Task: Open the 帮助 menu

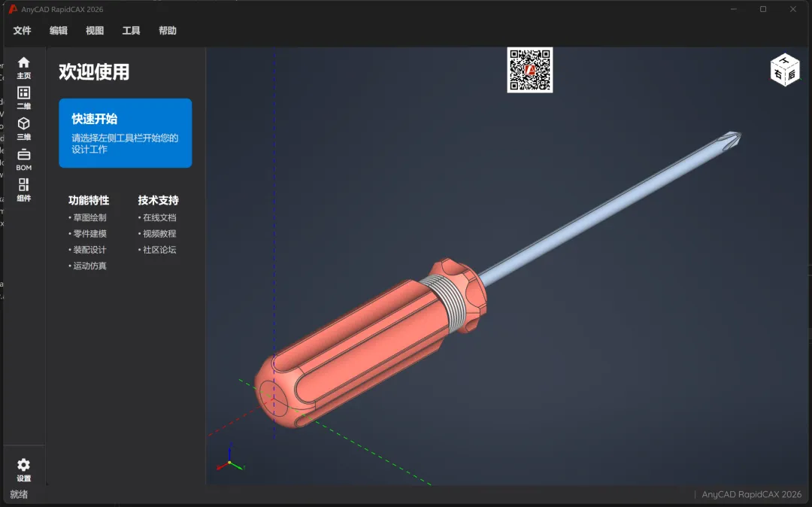Action: point(167,31)
